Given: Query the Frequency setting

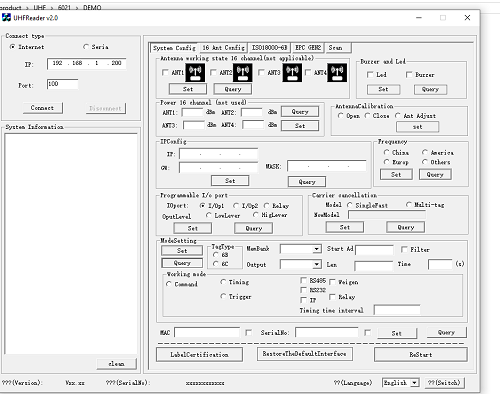Looking at the screenshot, I should point(435,174).
